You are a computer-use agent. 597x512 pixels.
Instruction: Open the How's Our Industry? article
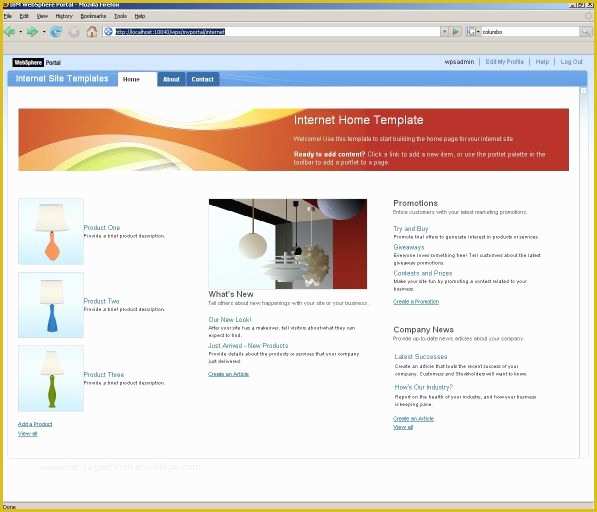(x=423, y=387)
